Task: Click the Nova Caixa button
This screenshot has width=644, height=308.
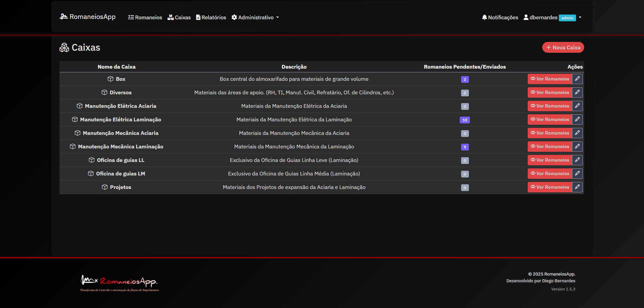Action: coord(563,47)
